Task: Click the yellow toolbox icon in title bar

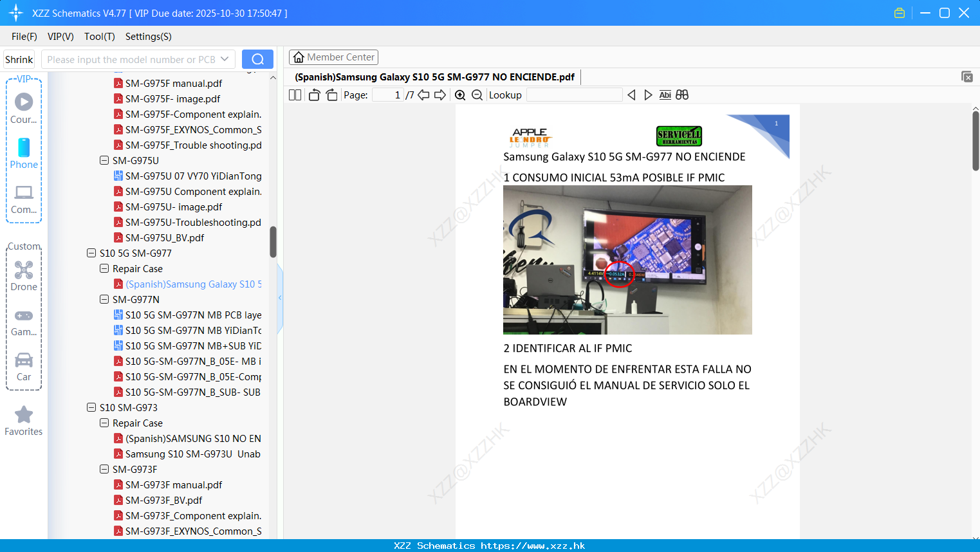Action: click(x=900, y=13)
